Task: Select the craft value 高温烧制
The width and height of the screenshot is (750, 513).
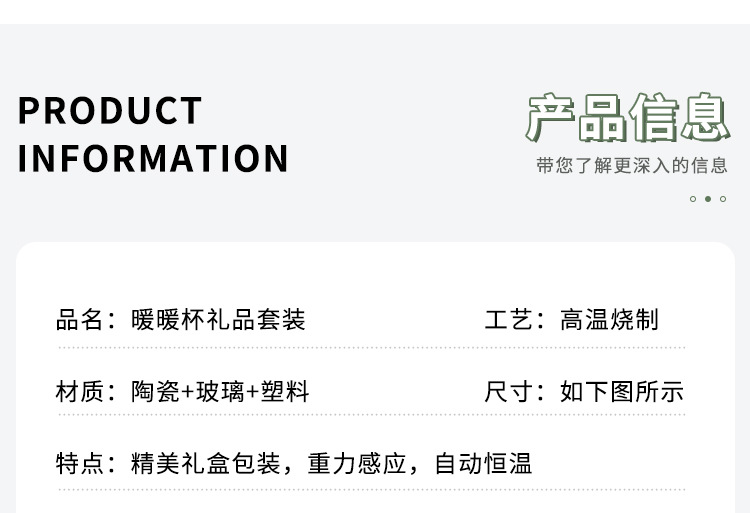Action: (x=609, y=320)
